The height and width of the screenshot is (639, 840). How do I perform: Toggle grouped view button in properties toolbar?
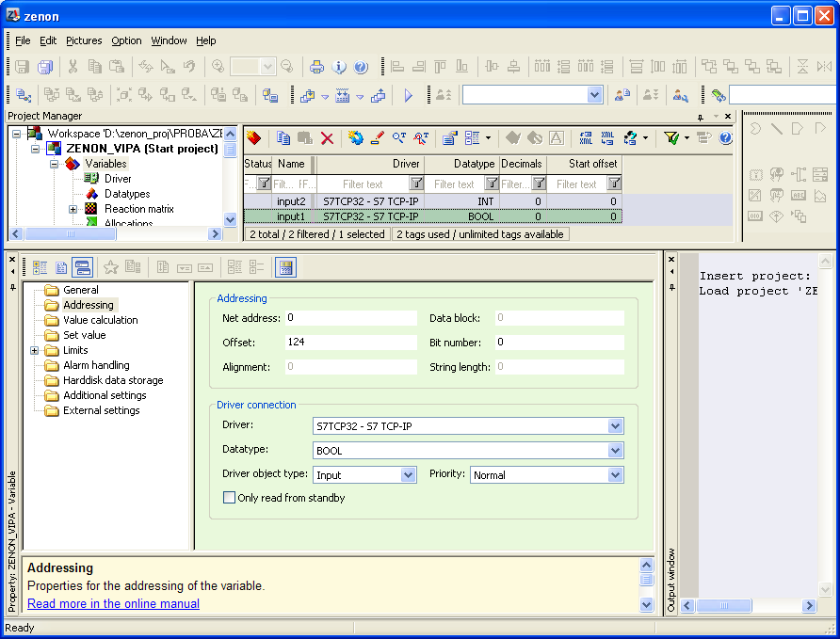[x=40, y=267]
